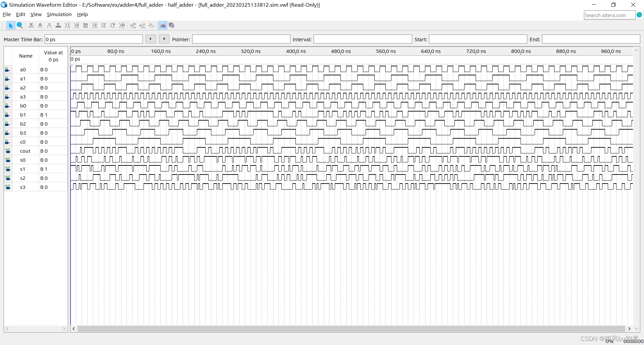Click the Start time field
Screen dimensions: 644x345
pyautogui.click(x=478, y=39)
